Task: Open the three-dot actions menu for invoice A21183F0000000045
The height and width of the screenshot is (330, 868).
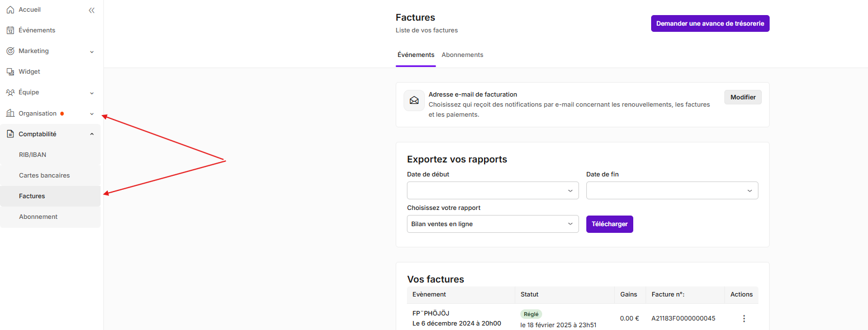Action: 744,318
